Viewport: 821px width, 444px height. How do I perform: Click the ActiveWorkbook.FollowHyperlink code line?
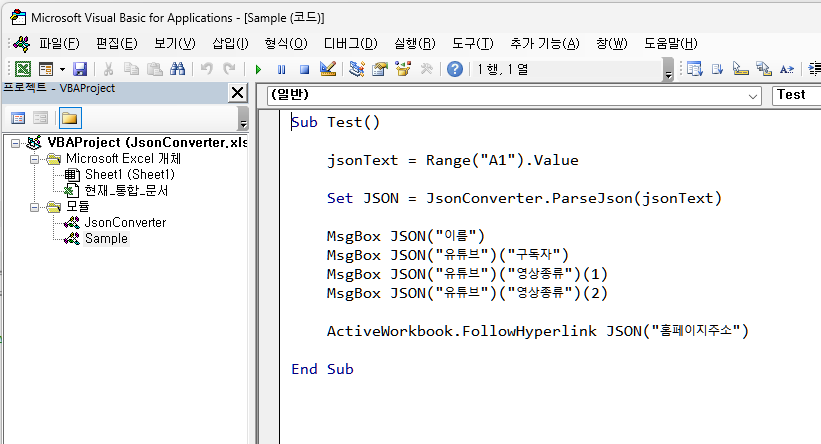(x=538, y=331)
